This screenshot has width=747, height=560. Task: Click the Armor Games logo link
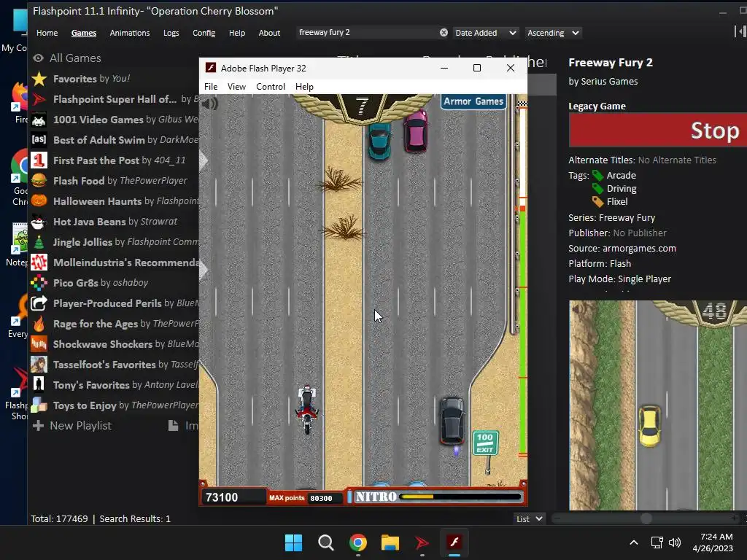click(x=473, y=101)
